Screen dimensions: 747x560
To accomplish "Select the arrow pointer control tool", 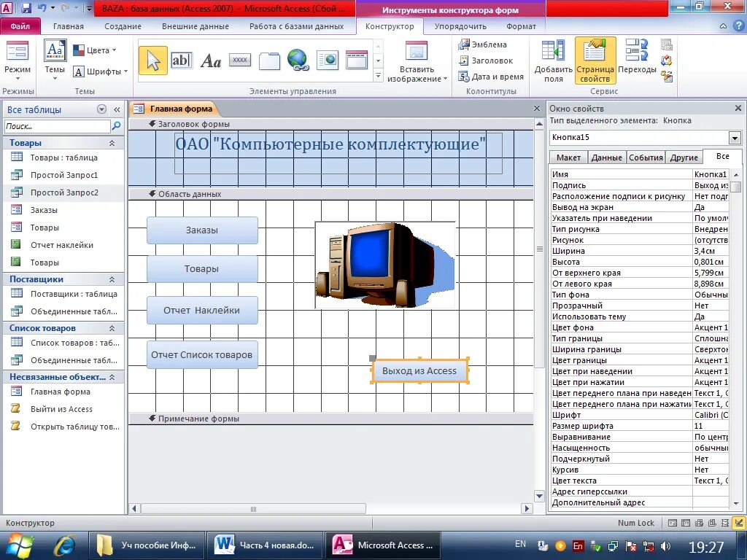I will [153, 61].
